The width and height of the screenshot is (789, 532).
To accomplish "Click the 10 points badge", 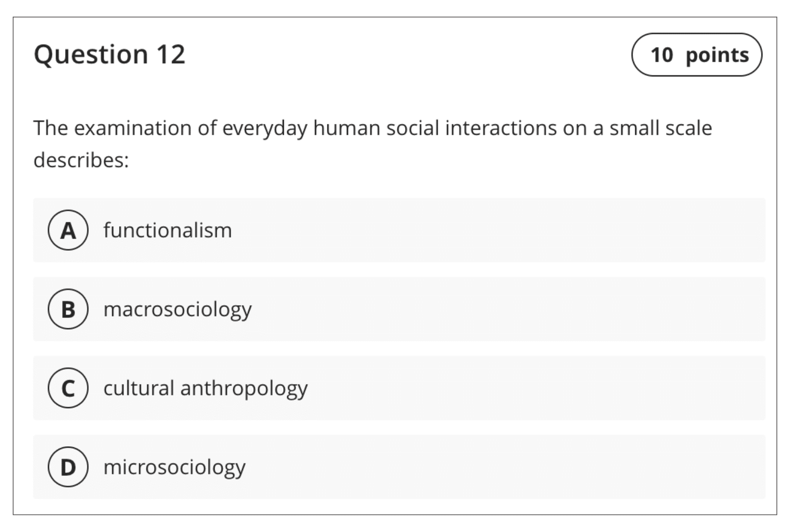I will [697, 54].
